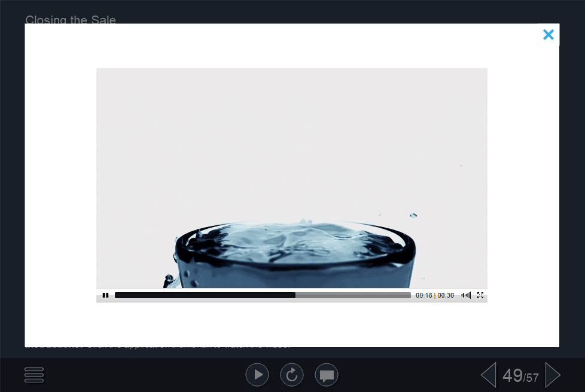The height and width of the screenshot is (392, 585).
Task: Click the water droplet in the video
Action: click(x=413, y=215)
